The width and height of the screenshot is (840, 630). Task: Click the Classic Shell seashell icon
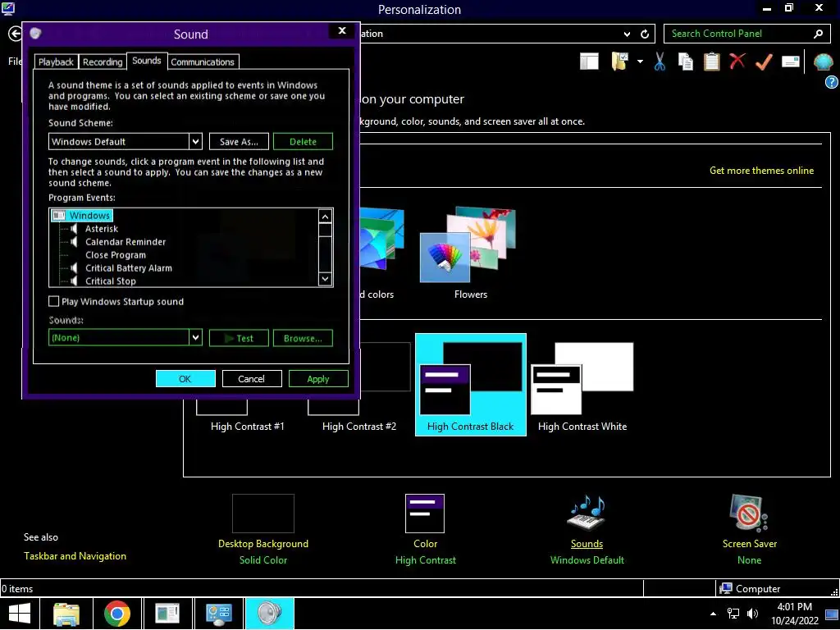point(823,62)
